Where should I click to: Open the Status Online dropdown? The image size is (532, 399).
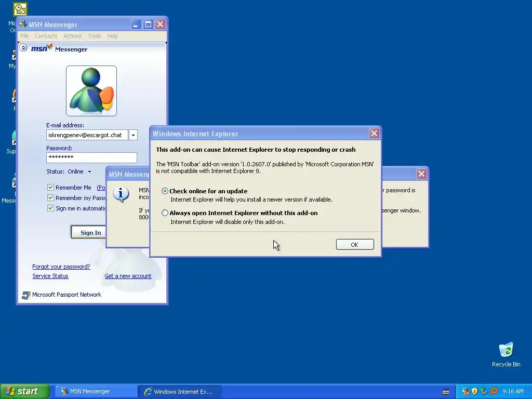coord(79,171)
